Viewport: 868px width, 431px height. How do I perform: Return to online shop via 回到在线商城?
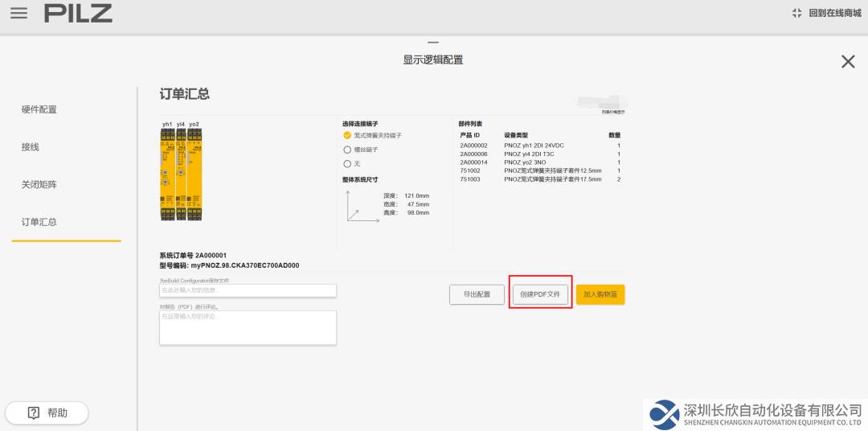click(835, 14)
